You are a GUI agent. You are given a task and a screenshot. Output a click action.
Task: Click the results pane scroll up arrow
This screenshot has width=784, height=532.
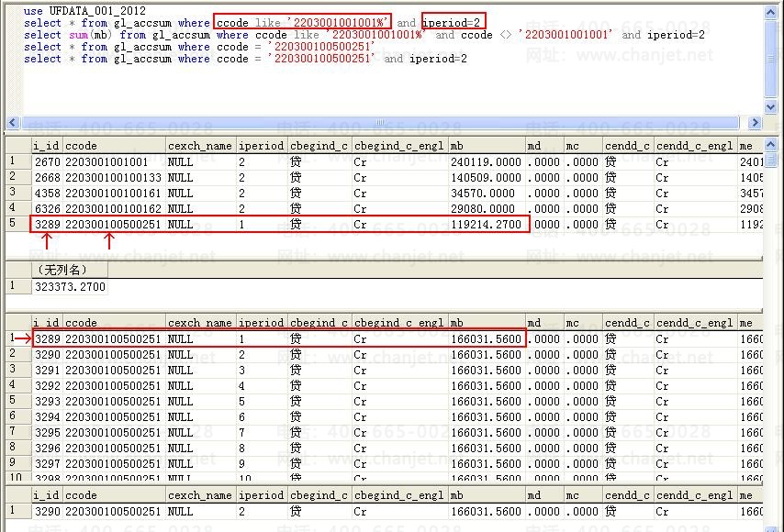coord(771,143)
